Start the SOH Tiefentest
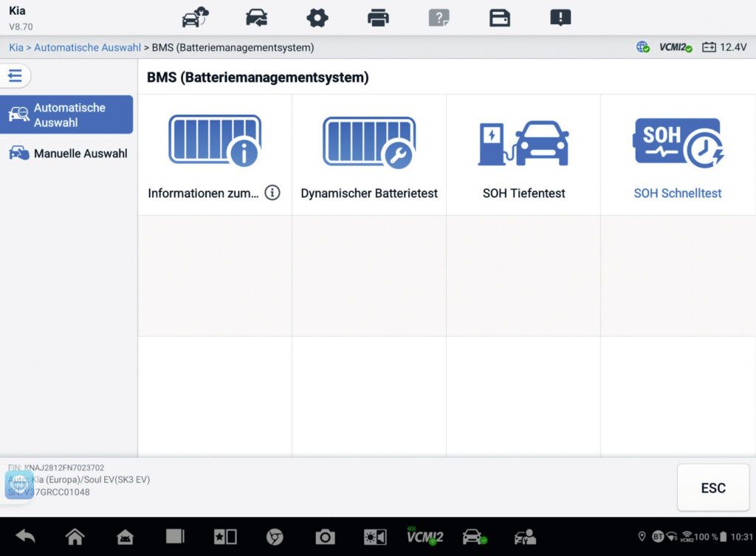 tap(523, 156)
